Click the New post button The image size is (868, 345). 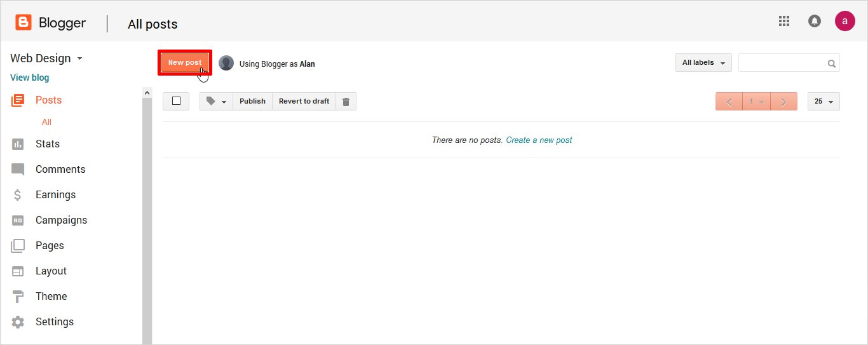185,62
